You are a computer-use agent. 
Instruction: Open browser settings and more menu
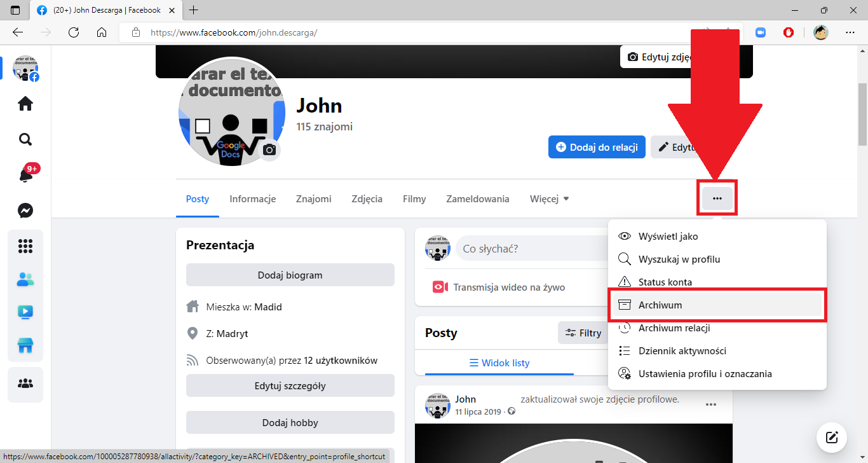tap(850, 32)
